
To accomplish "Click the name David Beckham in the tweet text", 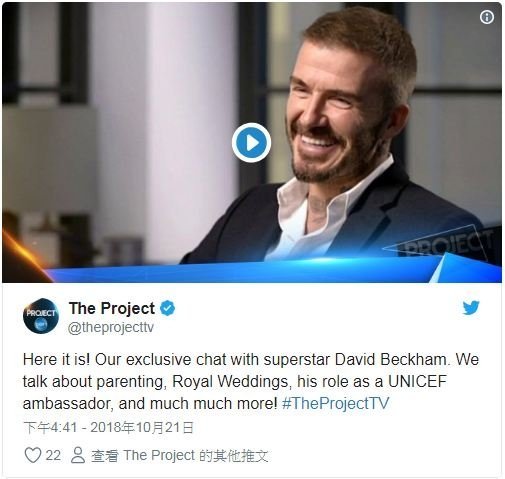I will pyautogui.click(x=391, y=360).
